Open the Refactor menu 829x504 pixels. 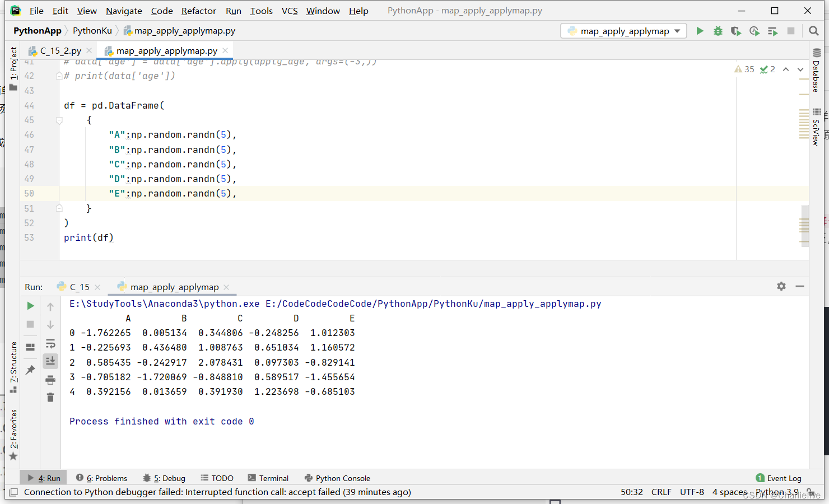198,11
